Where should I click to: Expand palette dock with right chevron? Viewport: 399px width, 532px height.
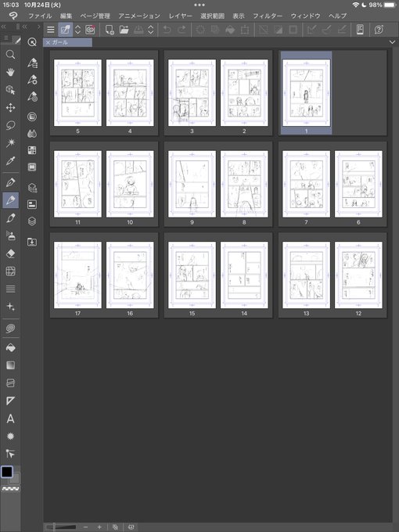coord(39,27)
